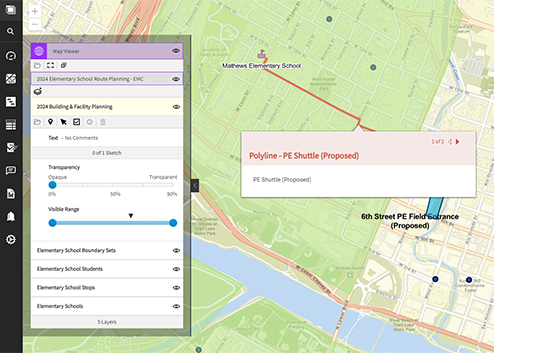Go to previous popup result arrow
534x363 pixels.
(x=450, y=142)
